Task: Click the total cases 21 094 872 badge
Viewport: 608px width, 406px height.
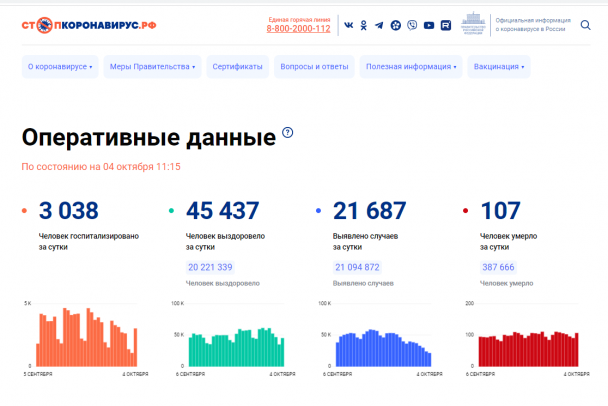Action: point(356,267)
